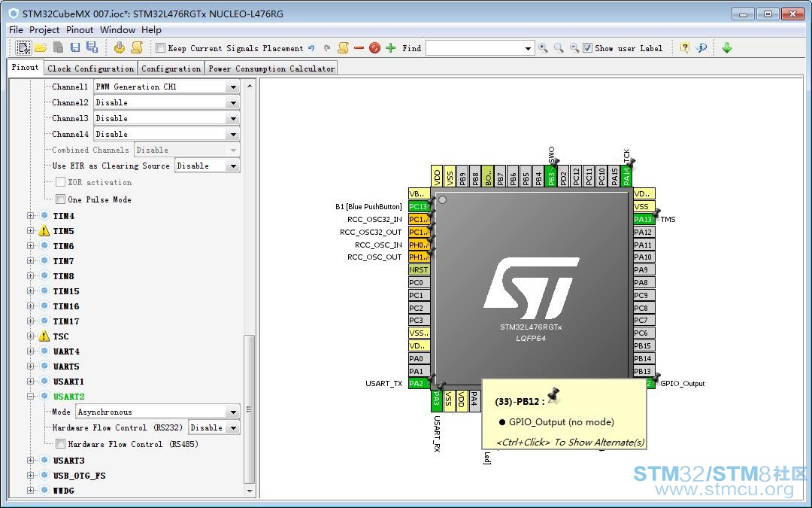Click the red minus collapse icon
The height and width of the screenshot is (508, 812).
pyautogui.click(x=359, y=47)
